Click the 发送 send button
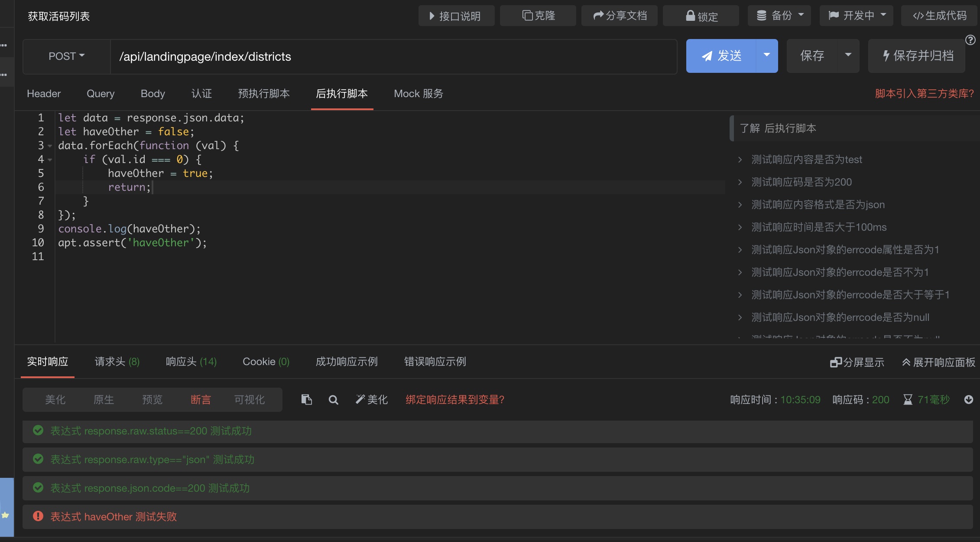 (721, 56)
